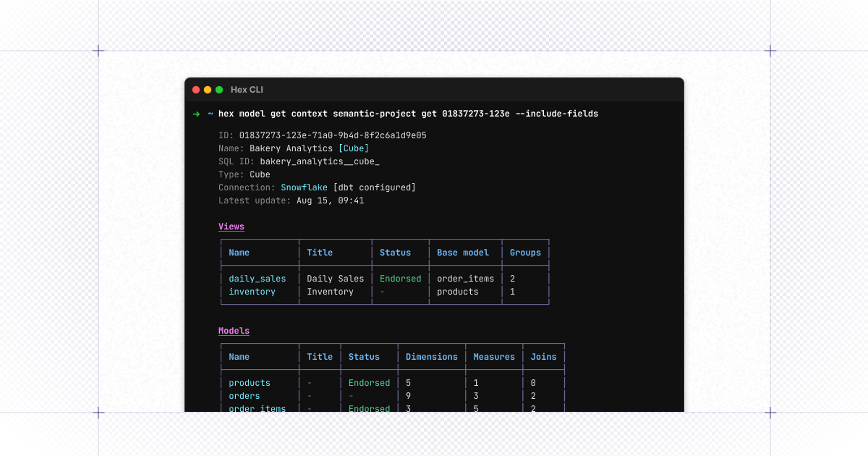Click Joins value 0 for products
The height and width of the screenshot is (456, 868).
tap(534, 383)
